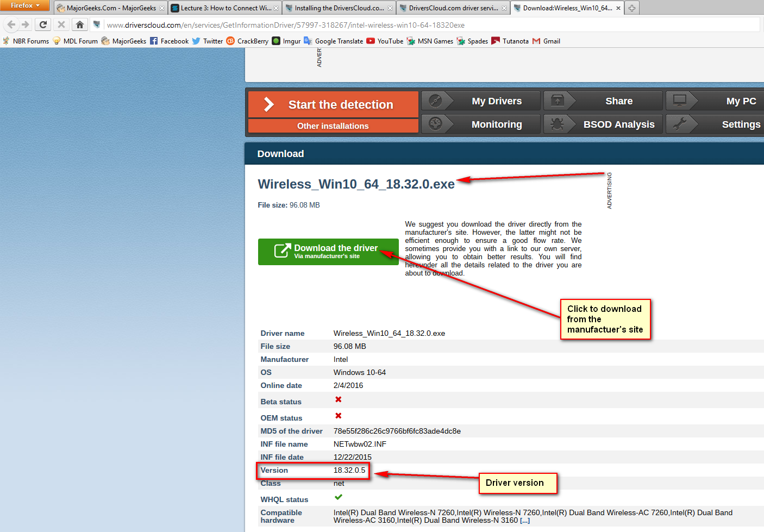This screenshot has width=764, height=532.
Task: Open Monitoring section
Action: click(x=481, y=124)
